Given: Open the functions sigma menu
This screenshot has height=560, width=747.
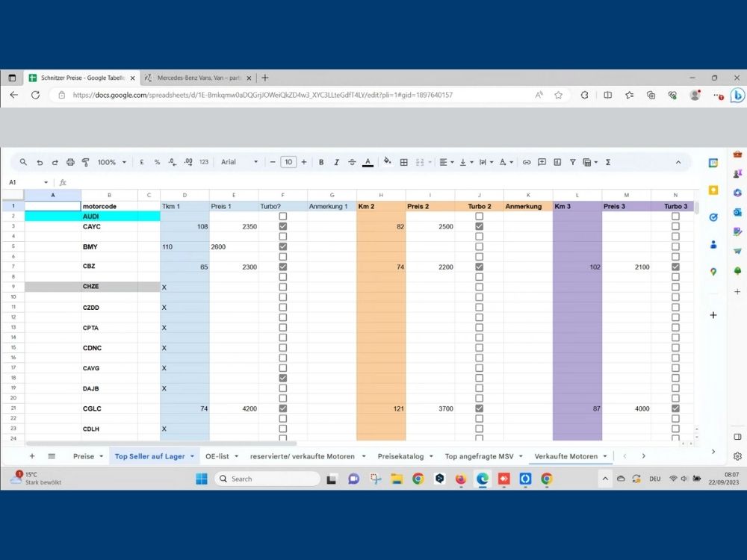Looking at the screenshot, I should pyautogui.click(x=608, y=162).
